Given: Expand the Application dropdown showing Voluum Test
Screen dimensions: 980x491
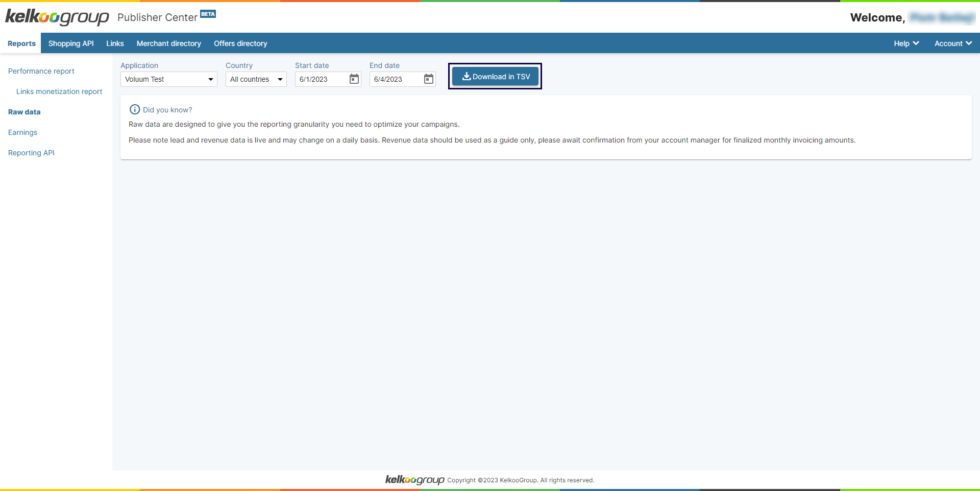Looking at the screenshot, I should pyautogui.click(x=168, y=79).
